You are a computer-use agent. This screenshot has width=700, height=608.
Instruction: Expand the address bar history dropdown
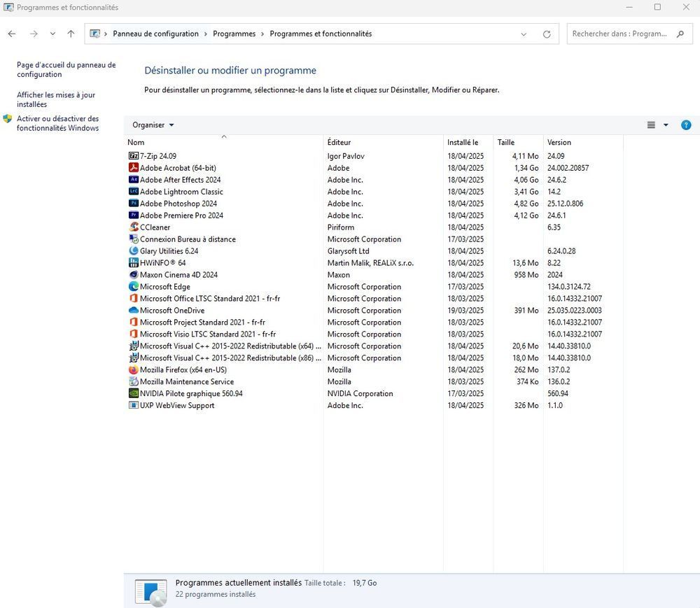524,34
